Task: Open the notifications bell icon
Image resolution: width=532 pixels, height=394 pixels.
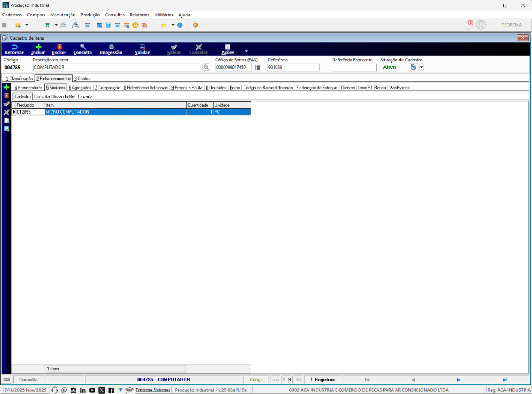Action: coord(468,25)
